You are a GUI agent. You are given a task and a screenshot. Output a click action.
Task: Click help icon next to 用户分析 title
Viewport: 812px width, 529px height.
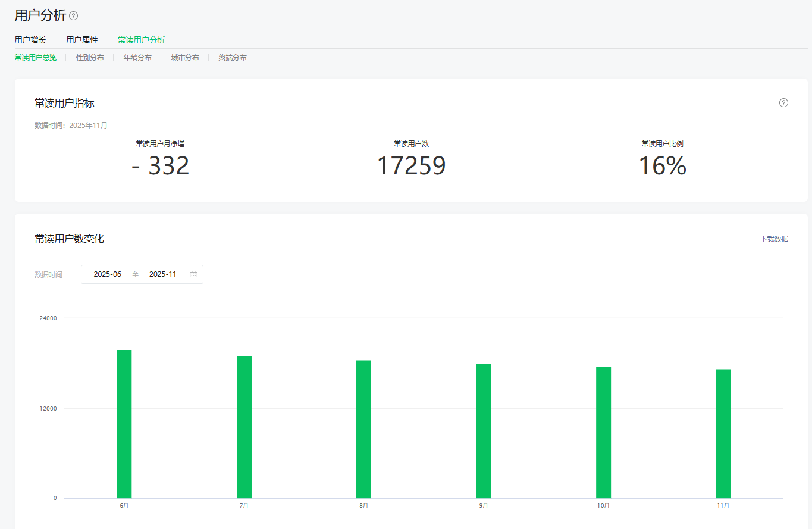(74, 16)
